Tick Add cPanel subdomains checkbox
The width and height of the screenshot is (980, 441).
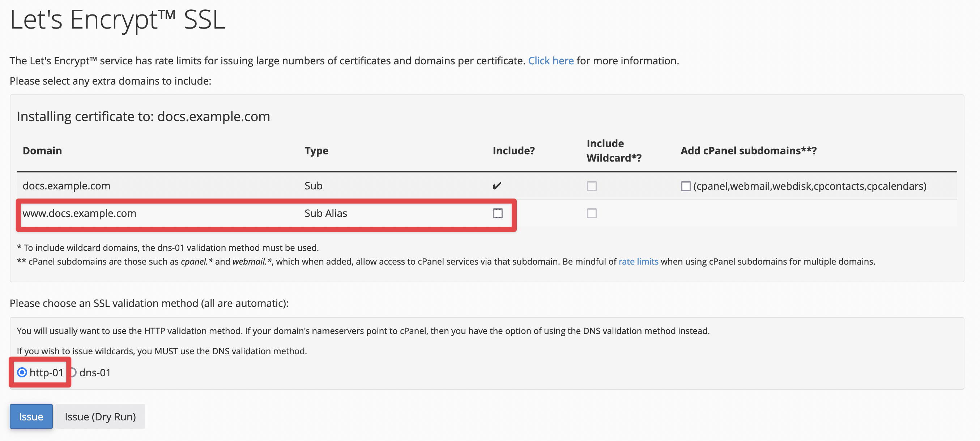click(x=686, y=186)
